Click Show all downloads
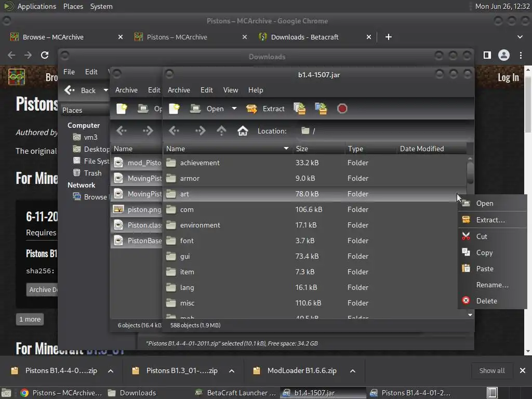 [x=492, y=370]
